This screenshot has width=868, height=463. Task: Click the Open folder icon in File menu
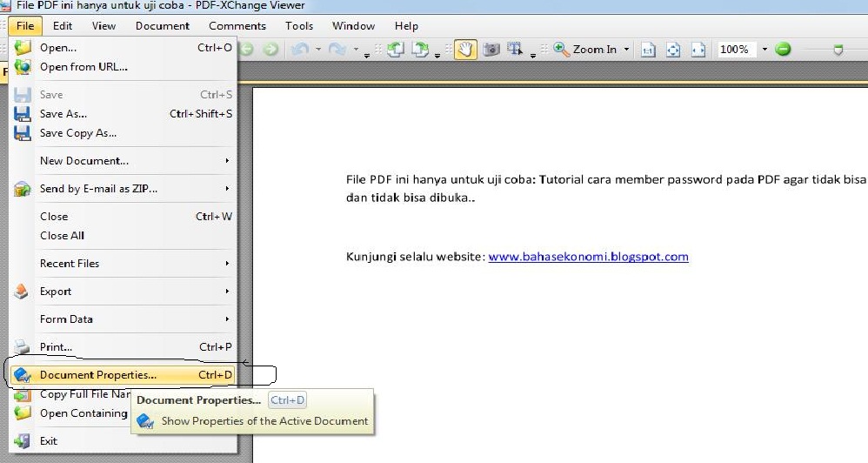point(22,48)
